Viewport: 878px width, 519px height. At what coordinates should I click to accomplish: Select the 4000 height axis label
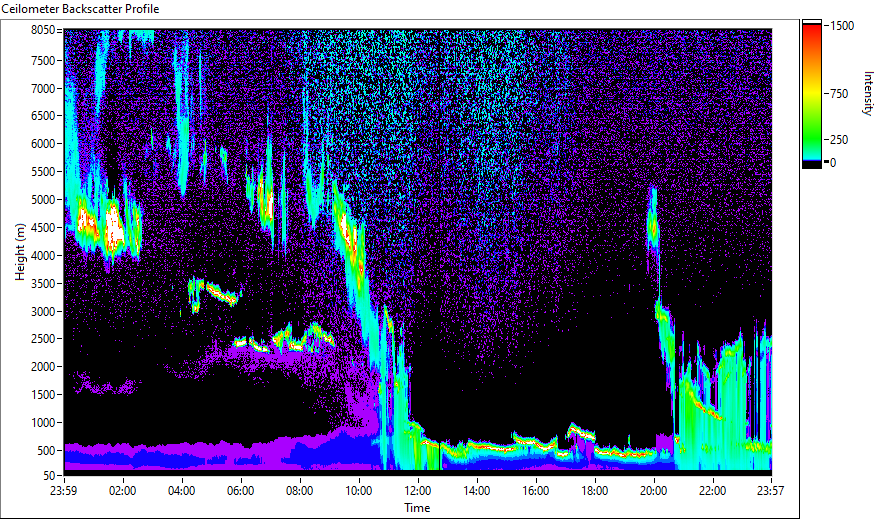pos(43,256)
